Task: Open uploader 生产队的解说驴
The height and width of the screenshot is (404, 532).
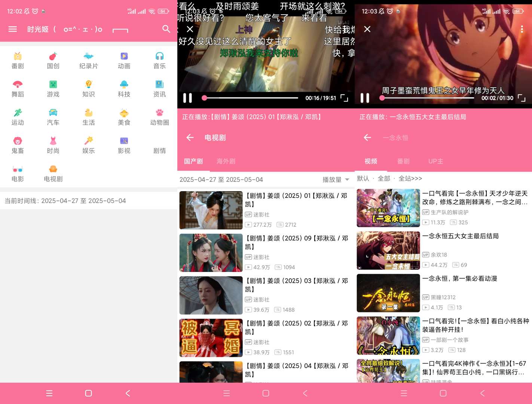Action: coord(446,212)
